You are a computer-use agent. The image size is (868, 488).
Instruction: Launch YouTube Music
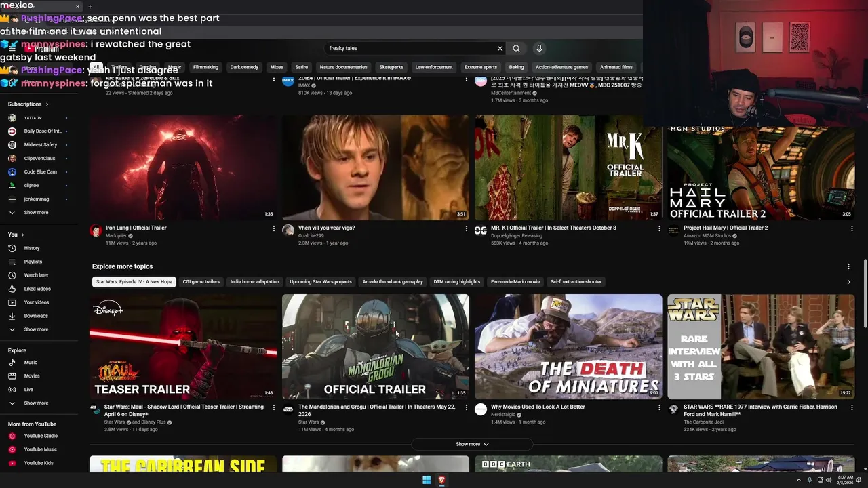click(40, 449)
